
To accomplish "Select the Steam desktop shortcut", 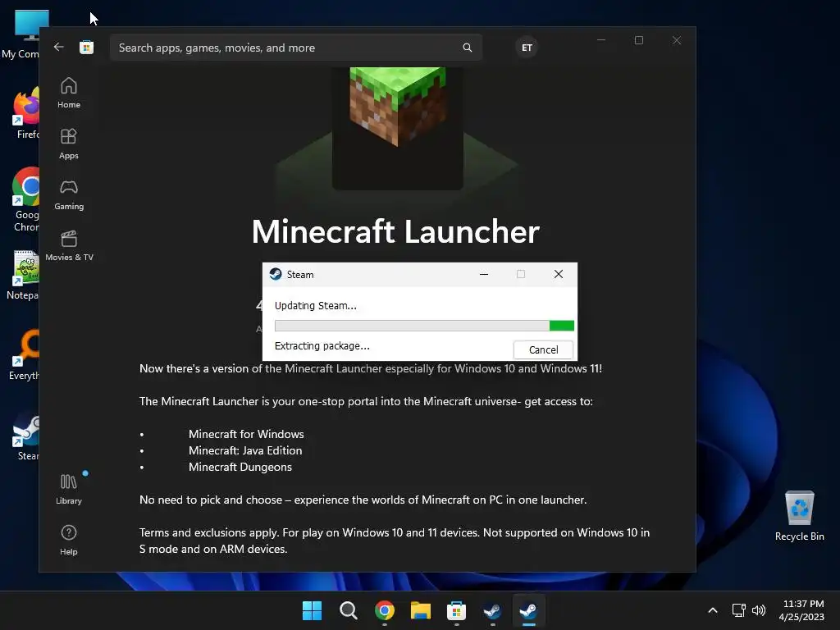I will 25,435.
